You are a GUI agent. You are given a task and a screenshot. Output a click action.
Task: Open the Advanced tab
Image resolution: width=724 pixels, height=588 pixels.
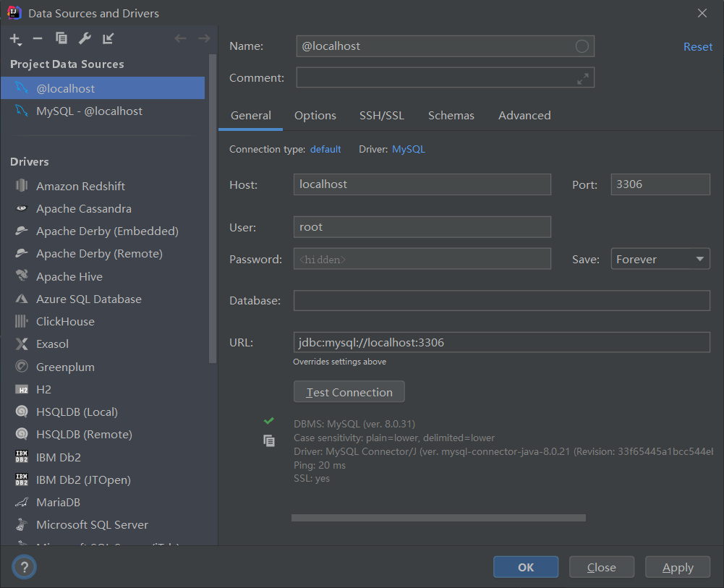(x=524, y=116)
